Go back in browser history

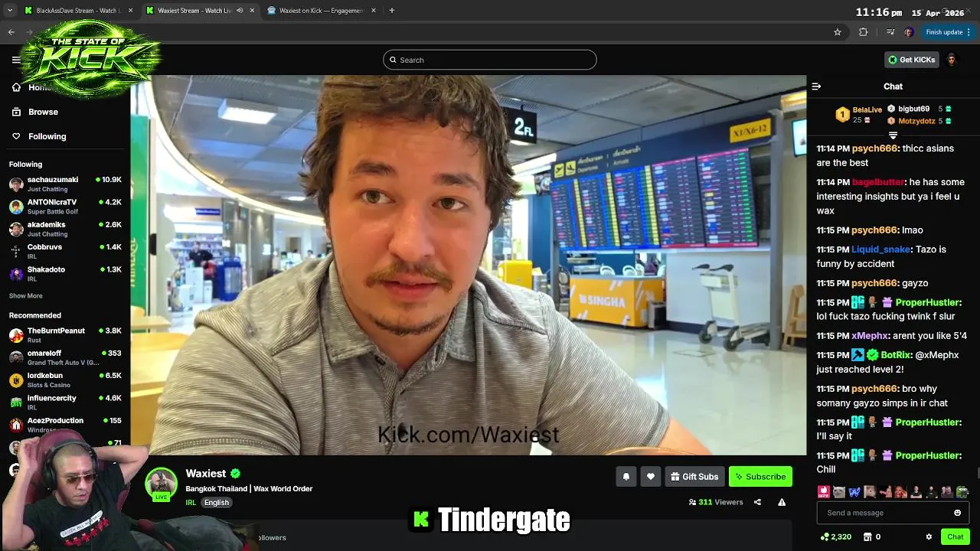click(x=11, y=32)
